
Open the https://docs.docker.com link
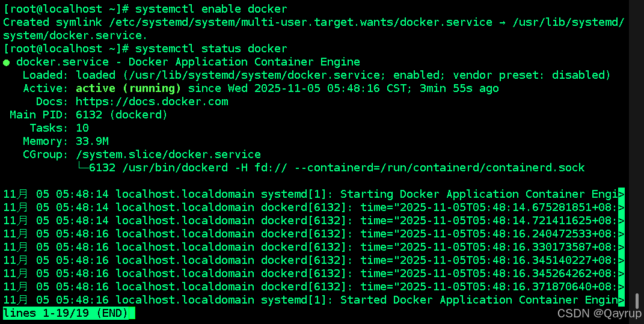(x=152, y=102)
